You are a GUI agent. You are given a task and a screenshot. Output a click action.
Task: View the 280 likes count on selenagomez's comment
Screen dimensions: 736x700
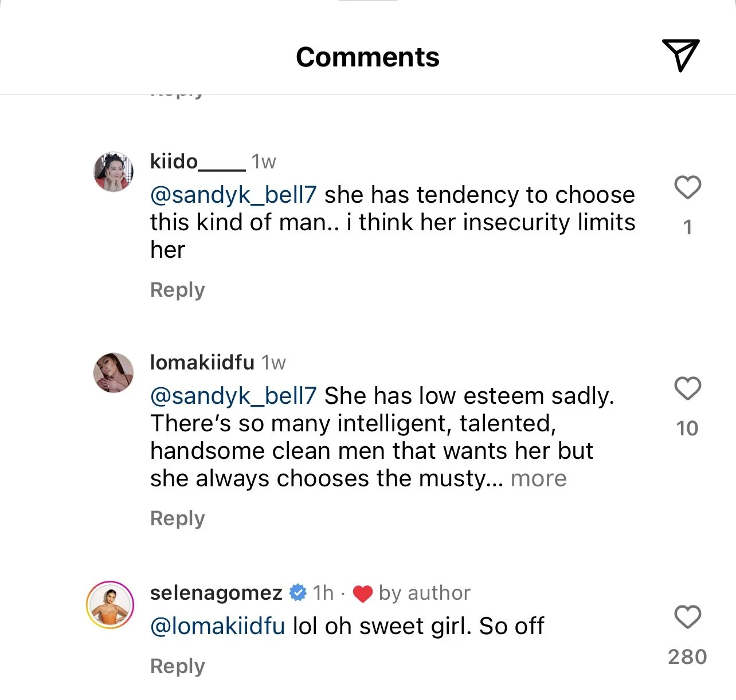[x=687, y=656]
